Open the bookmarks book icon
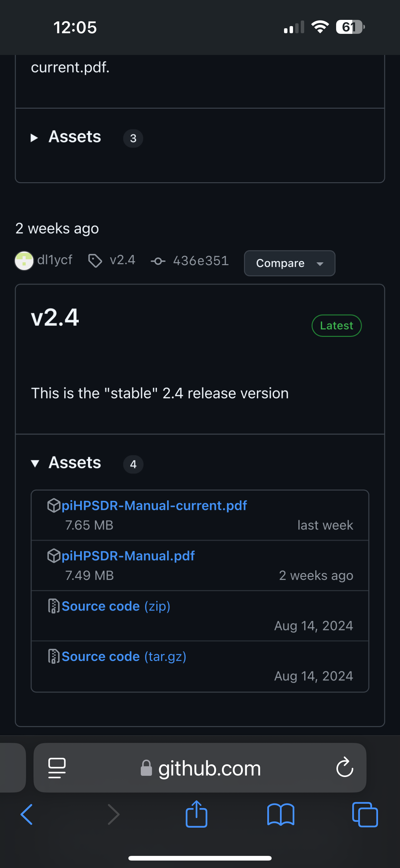 pos(281,814)
